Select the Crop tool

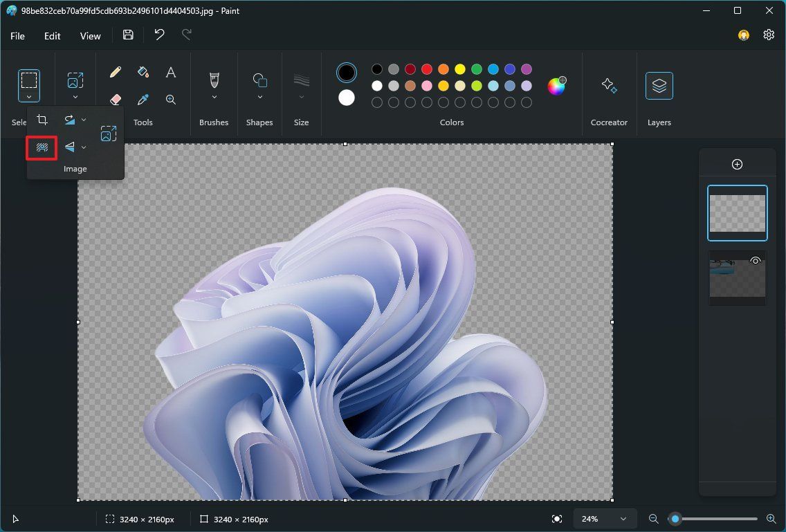tap(42, 119)
